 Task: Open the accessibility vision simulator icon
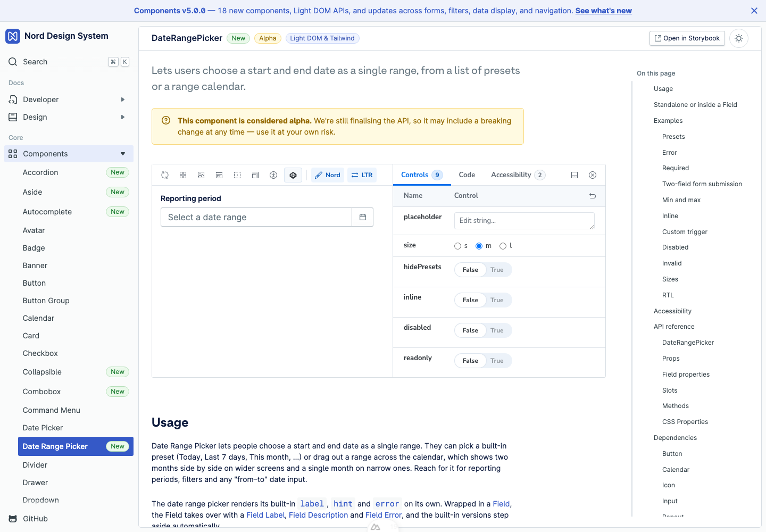coord(273,175)
